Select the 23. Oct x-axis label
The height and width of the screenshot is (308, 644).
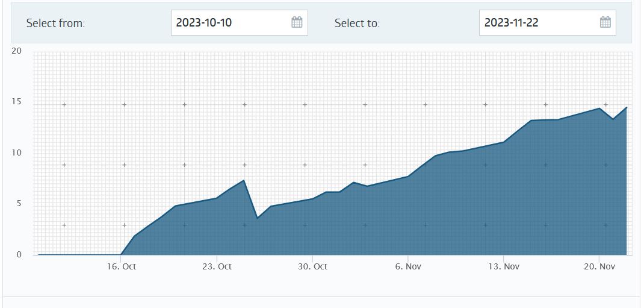(x=217, y=266)
